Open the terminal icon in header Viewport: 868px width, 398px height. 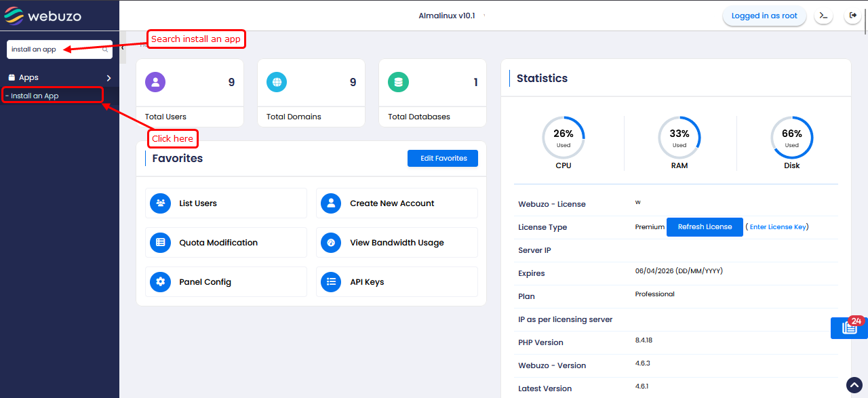[823, 16]
